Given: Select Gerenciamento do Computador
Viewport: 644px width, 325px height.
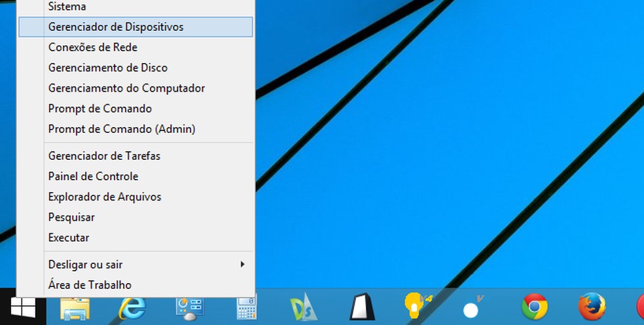Looking at the screenshot, I should 135,88.
